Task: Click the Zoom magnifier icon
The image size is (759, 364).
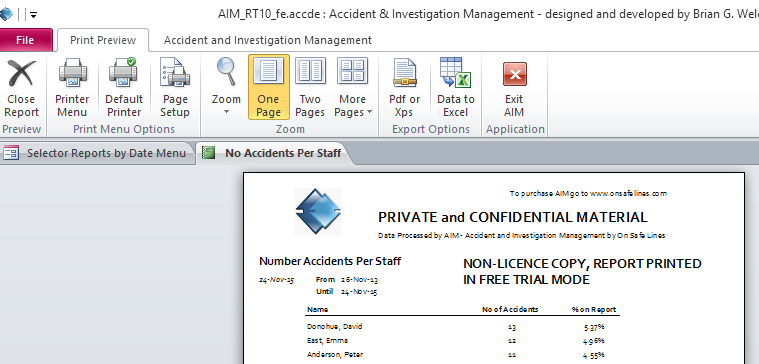Action: [x=226, y=72]
